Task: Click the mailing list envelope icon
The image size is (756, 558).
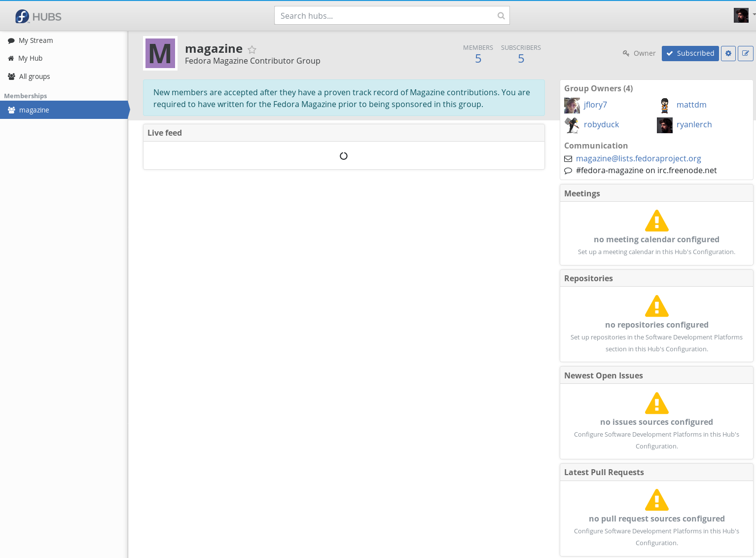Action: click(568, 159)
